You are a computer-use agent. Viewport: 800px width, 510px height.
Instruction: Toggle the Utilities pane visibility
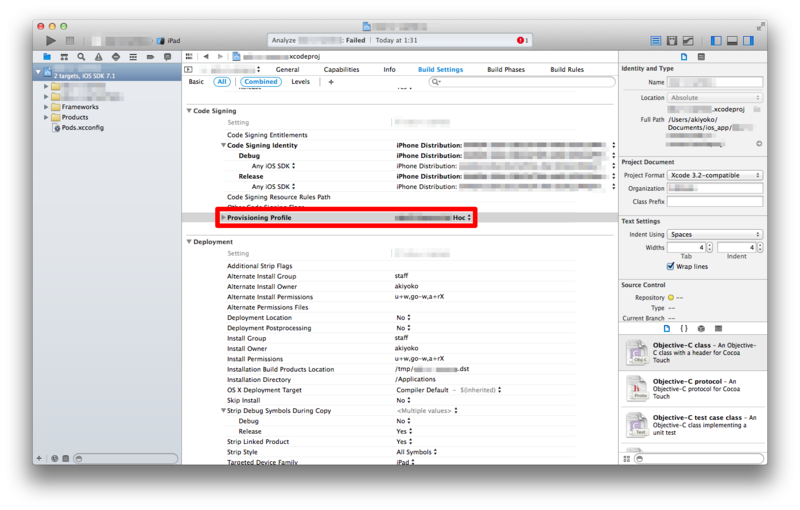point(748,40)
